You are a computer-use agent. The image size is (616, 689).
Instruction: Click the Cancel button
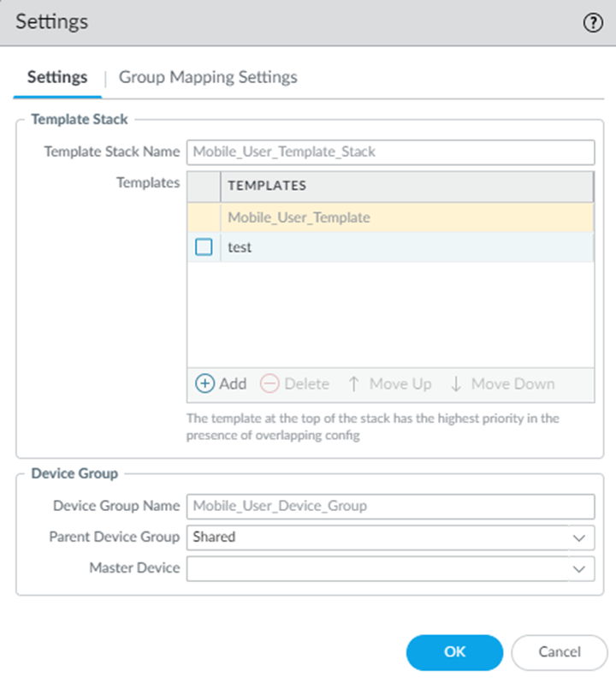pyautogui.click(x=560, y=652)
